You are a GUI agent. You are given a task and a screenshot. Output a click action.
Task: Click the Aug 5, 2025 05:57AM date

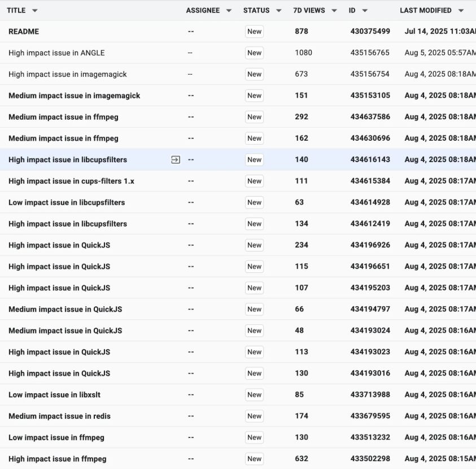tap(440, 53)
